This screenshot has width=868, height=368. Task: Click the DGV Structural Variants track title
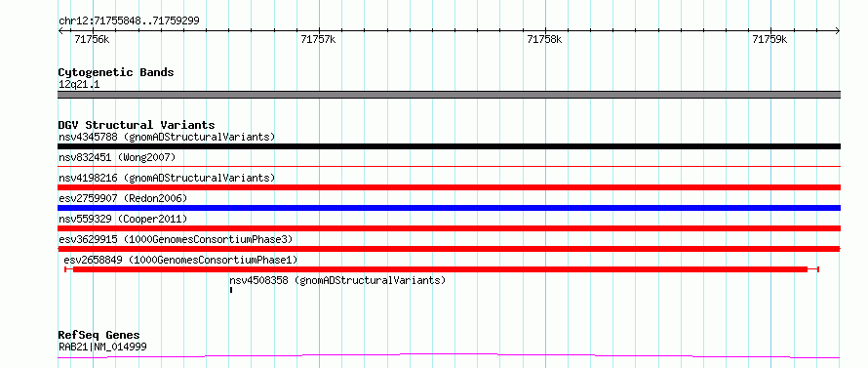(x=137, y=125)
